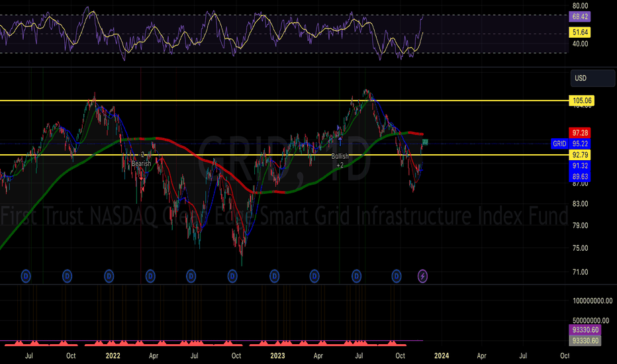Open dividend marker nearest the Apr 2023 label
This screenshot has height=364, width=617.
click(314, 276)
